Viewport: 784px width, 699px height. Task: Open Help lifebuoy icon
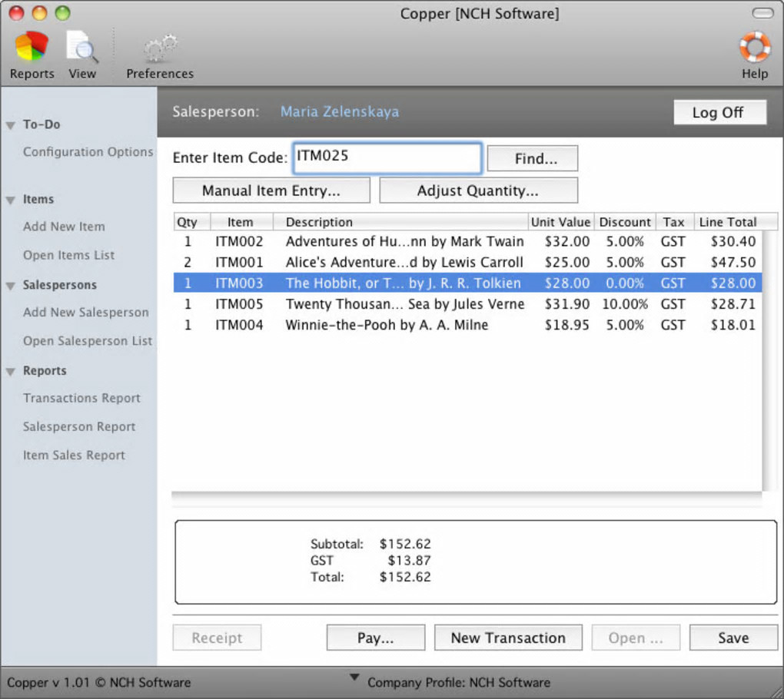755,48
